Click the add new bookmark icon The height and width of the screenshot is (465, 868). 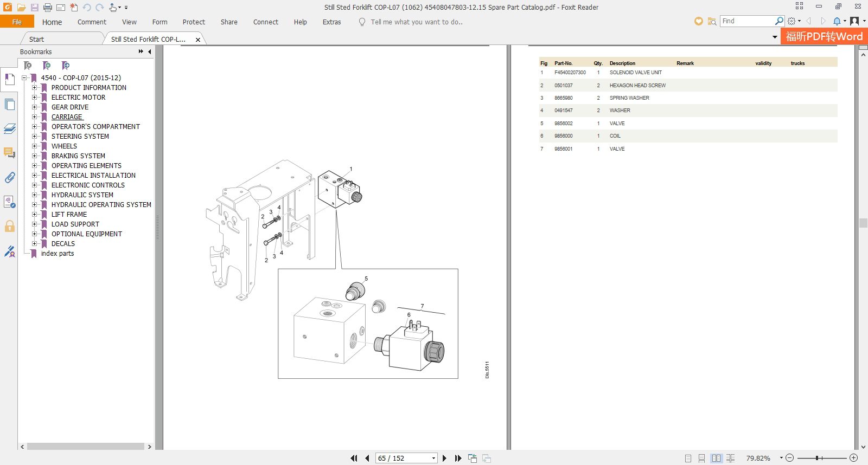[x=47, y=66]
